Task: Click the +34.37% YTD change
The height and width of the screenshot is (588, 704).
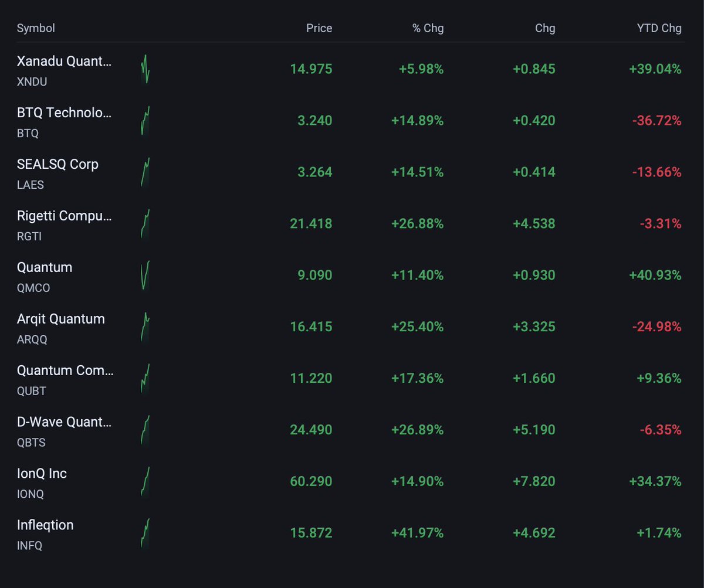Action: pos(655,482)
